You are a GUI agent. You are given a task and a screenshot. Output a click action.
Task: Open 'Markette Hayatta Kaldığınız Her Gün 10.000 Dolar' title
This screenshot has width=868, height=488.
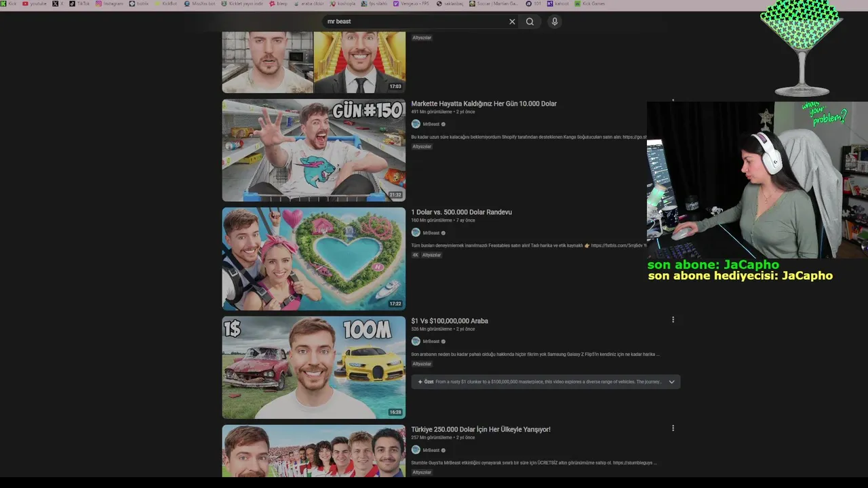pos(484,104)
